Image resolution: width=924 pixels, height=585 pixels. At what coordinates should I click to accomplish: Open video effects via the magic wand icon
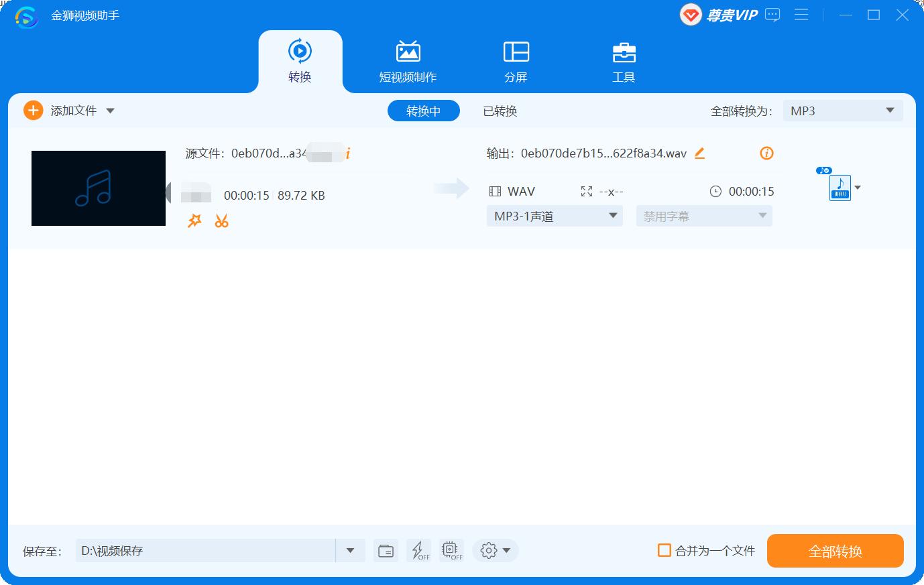coord(194,221)
